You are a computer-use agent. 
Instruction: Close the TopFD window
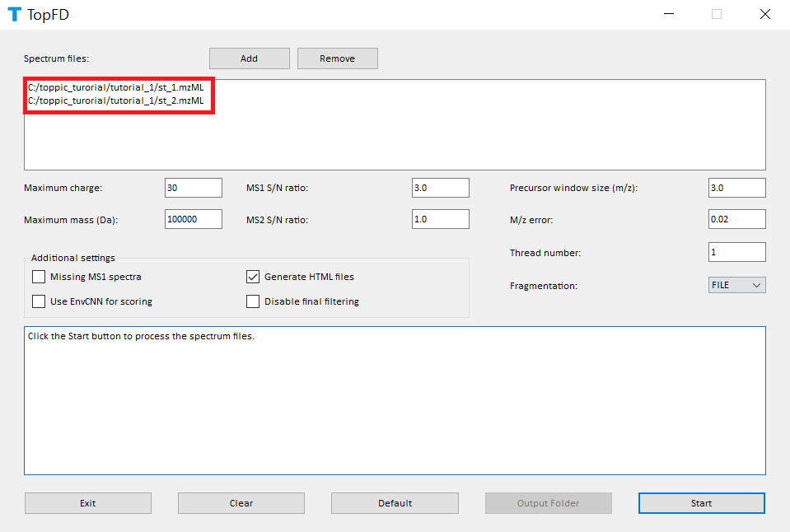tap(764, 14)
